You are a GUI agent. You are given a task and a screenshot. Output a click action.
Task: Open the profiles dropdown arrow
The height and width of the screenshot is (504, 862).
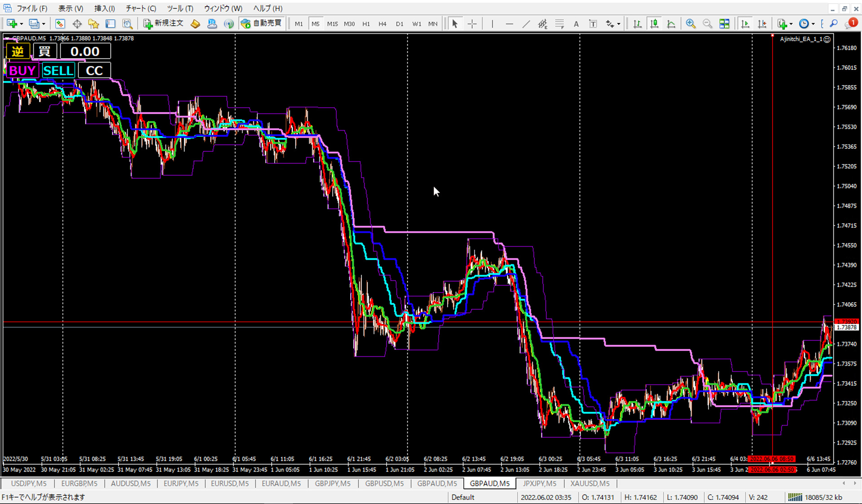(x=44, y=24)
